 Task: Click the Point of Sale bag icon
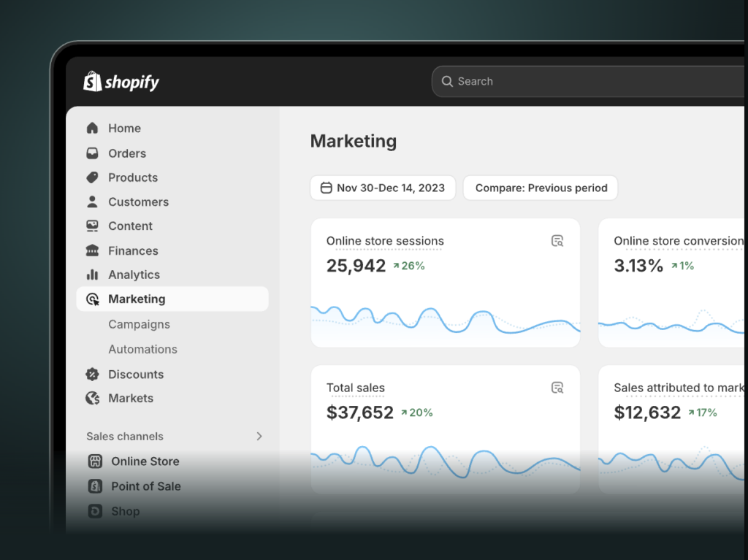95,486
